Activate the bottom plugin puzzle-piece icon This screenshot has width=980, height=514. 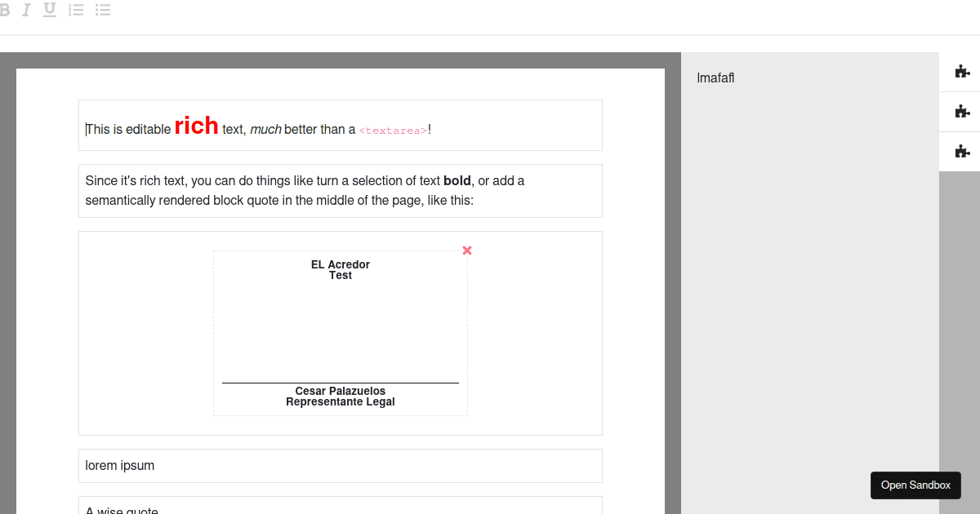click(964, 151)
